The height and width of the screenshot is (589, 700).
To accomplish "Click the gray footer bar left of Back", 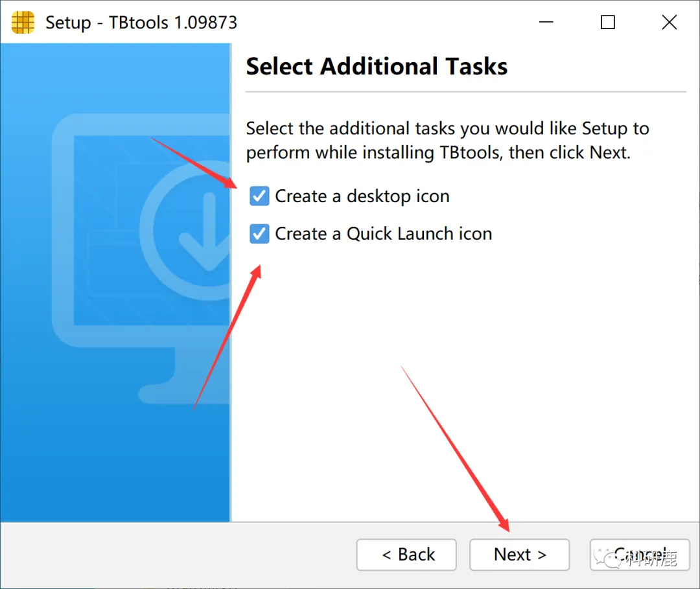I will pos(179,555).
